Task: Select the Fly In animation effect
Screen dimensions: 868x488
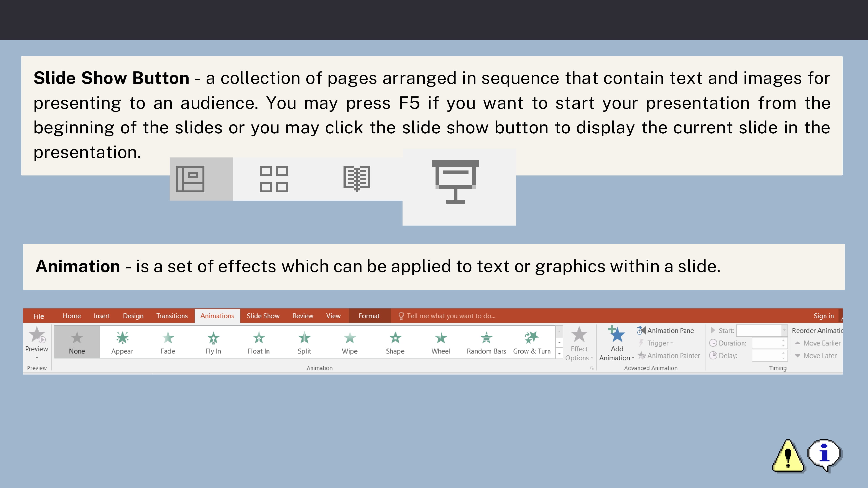Action: [x=213, y=342]
